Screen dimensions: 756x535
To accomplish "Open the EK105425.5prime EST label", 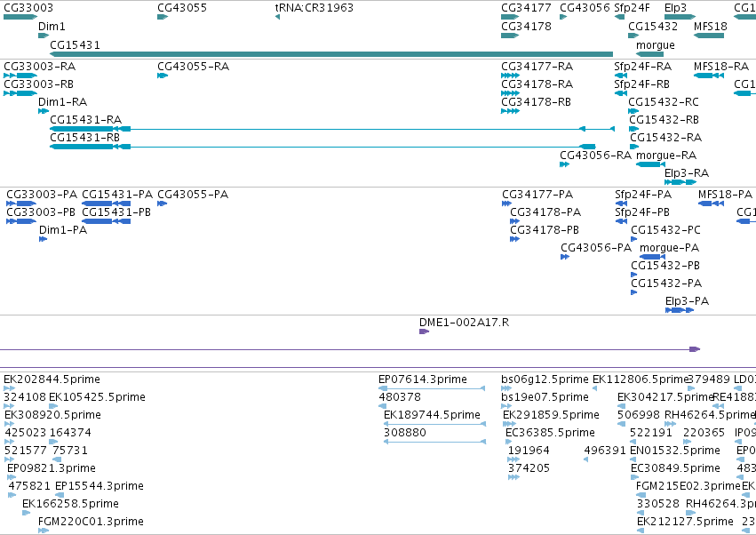I will click(98, 397).
